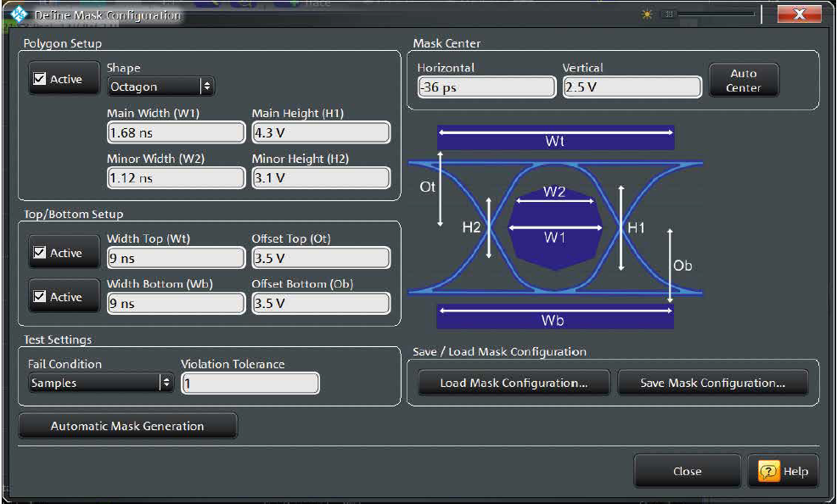This screenshot has height=504, width=837.
Task: Edit the Horizontal mask center field
Action: pos(486,87)
